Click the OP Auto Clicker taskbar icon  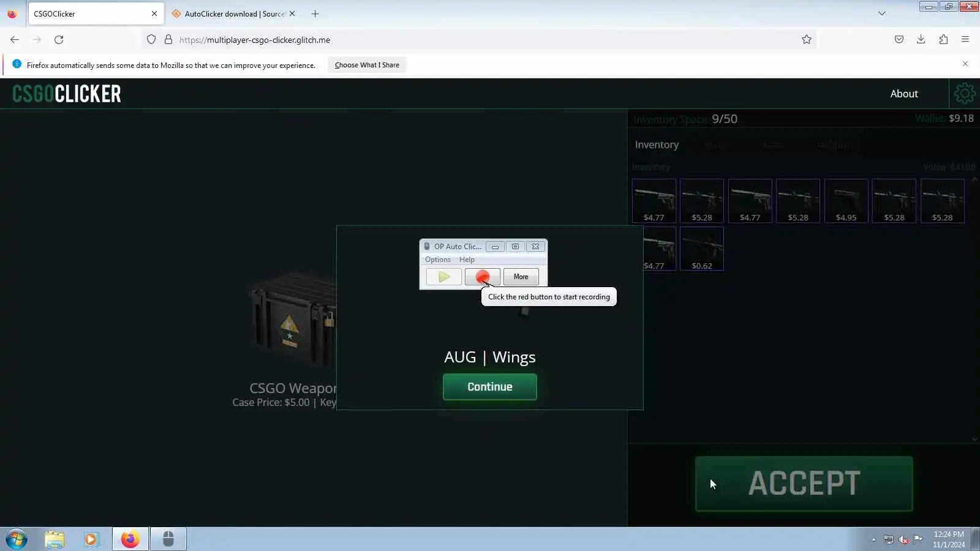(168, 539)
